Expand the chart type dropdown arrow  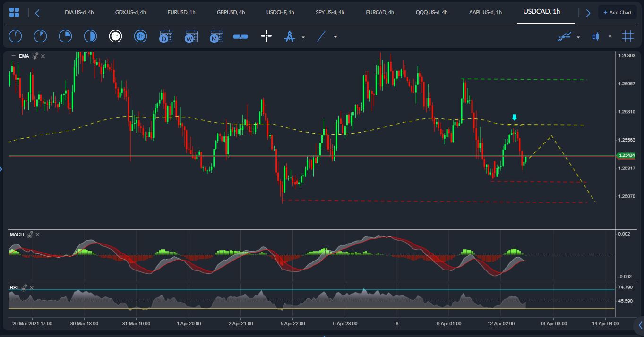coord(610,37)
